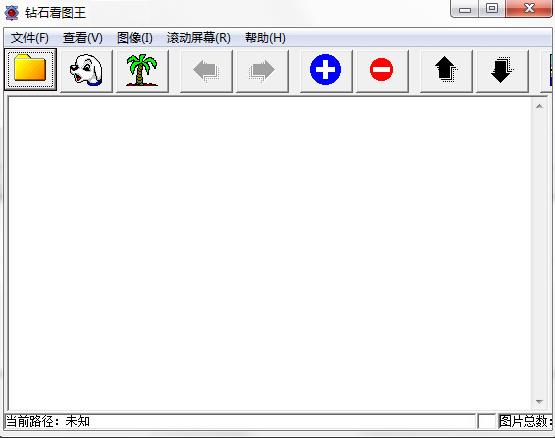555x438 pixels.
Task: Click the black down arrow toolbar button
Action: coord(502,70)
